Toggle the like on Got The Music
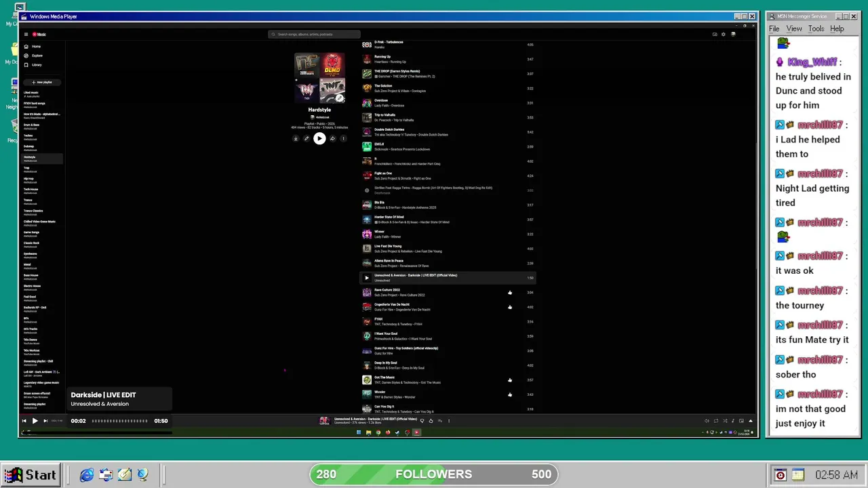 point(510,380)
